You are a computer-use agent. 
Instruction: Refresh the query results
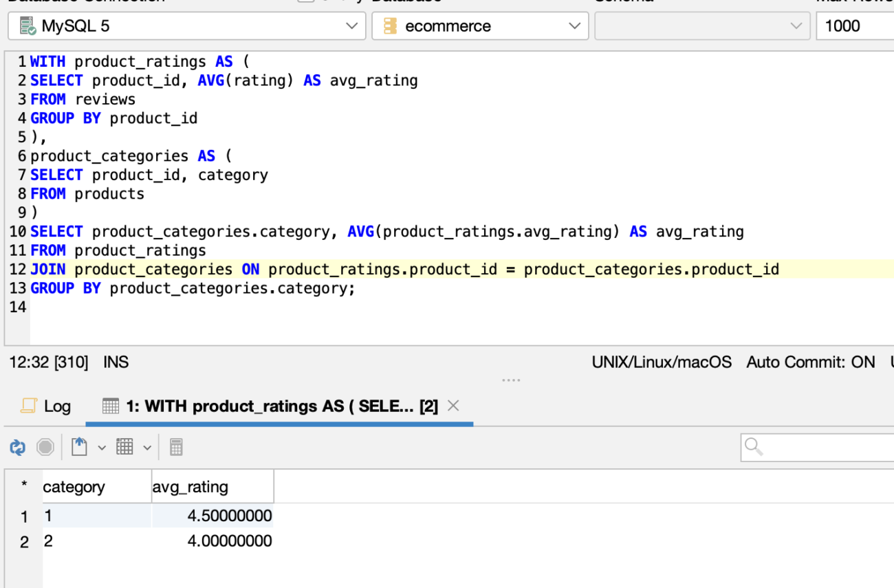click(17, 446)
